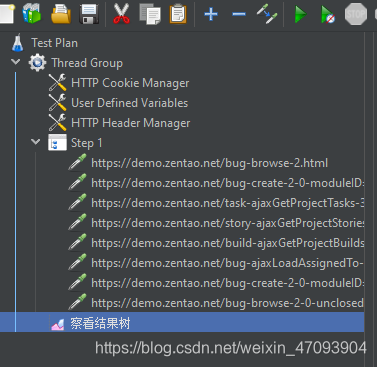Select the Thread Group label
Image resolution: width=377 pixels, height=367 pixels.
(x=87, y=63)
